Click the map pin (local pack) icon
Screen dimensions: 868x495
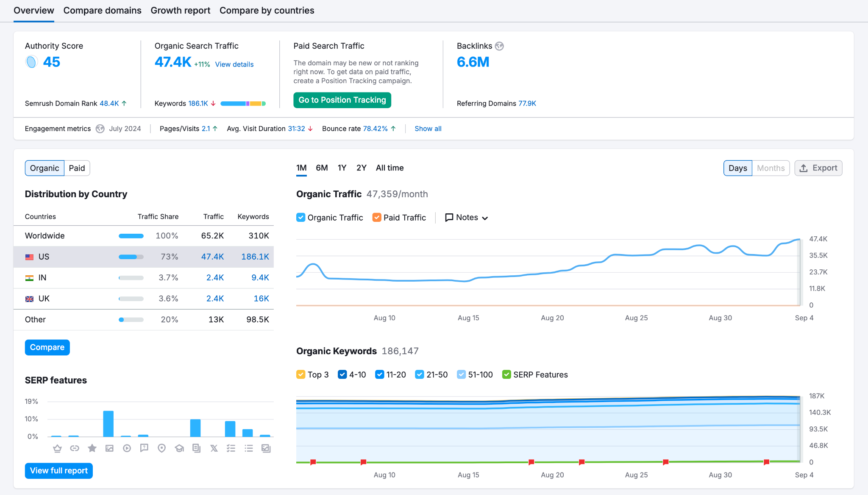[161, 448]
